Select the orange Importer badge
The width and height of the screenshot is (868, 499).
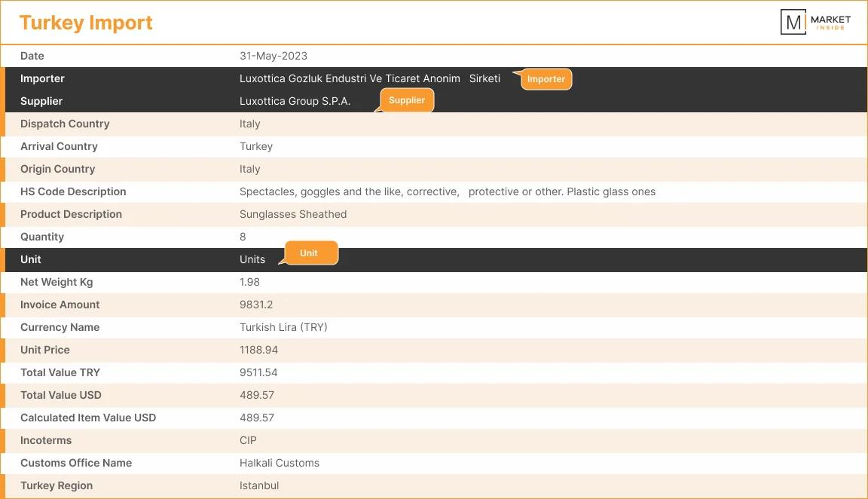[x=546, y=78]
